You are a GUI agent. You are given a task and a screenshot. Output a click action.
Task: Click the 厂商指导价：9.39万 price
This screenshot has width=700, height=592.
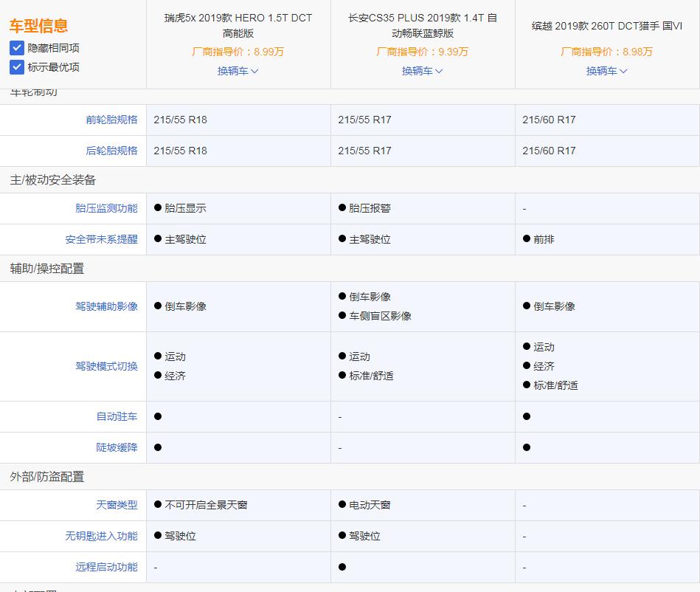pyautogui.click(x=423, y=52)
